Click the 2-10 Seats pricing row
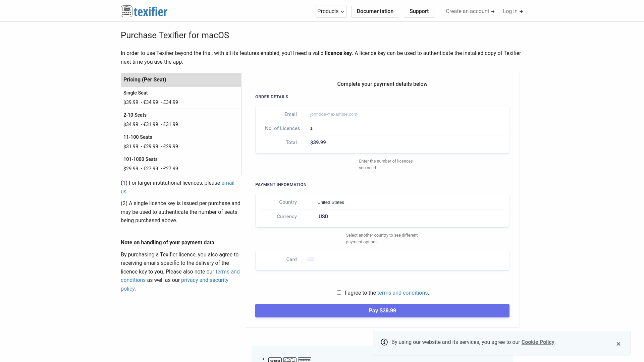644x362 pixels. (x=181, y=120)
